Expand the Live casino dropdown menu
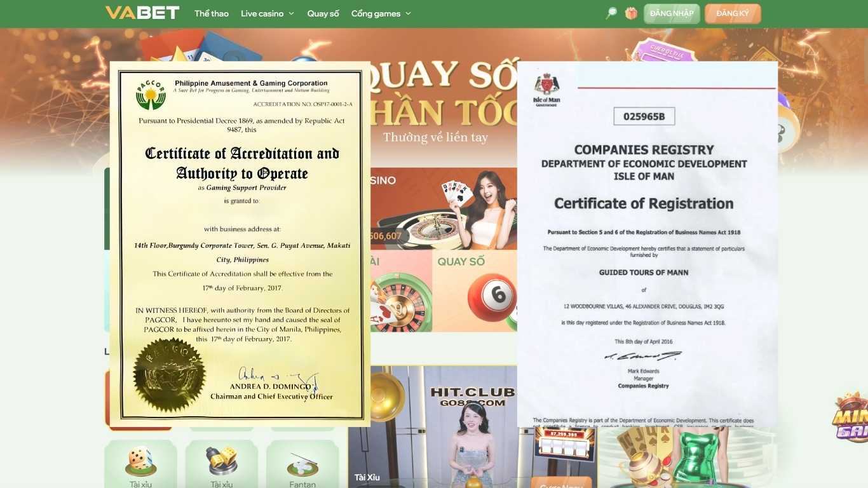Image resolution: width=868 pixels, height=488 pixels. 268,13
